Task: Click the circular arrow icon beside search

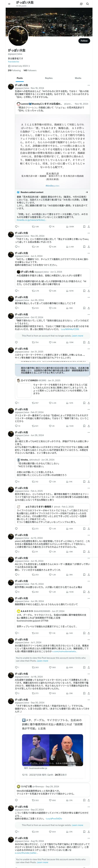Action: coord(81,4)
